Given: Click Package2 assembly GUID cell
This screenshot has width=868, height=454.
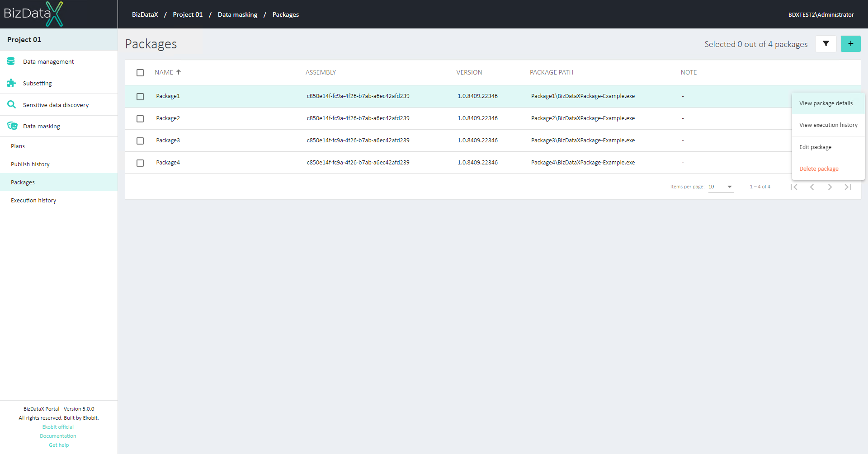Looking at the screenshot, I should point(358,118).
